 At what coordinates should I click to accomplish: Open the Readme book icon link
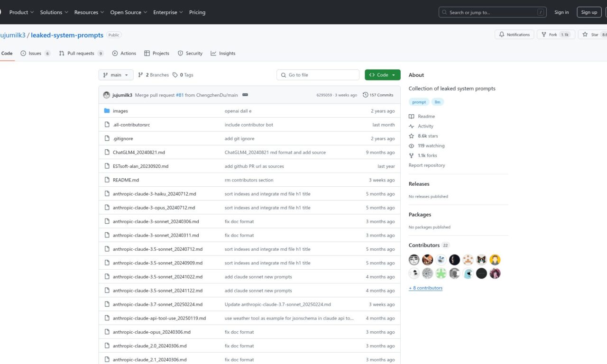[x=411, y=116]
